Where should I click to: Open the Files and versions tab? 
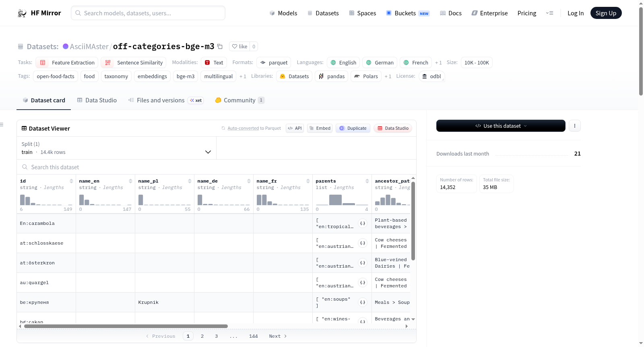[165, 100]
